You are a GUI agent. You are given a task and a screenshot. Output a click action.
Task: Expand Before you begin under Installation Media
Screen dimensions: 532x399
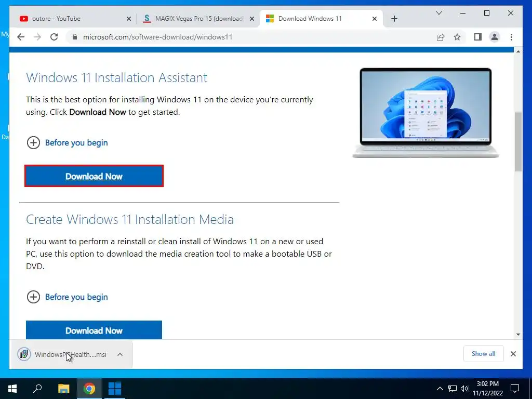click(67, 297)
